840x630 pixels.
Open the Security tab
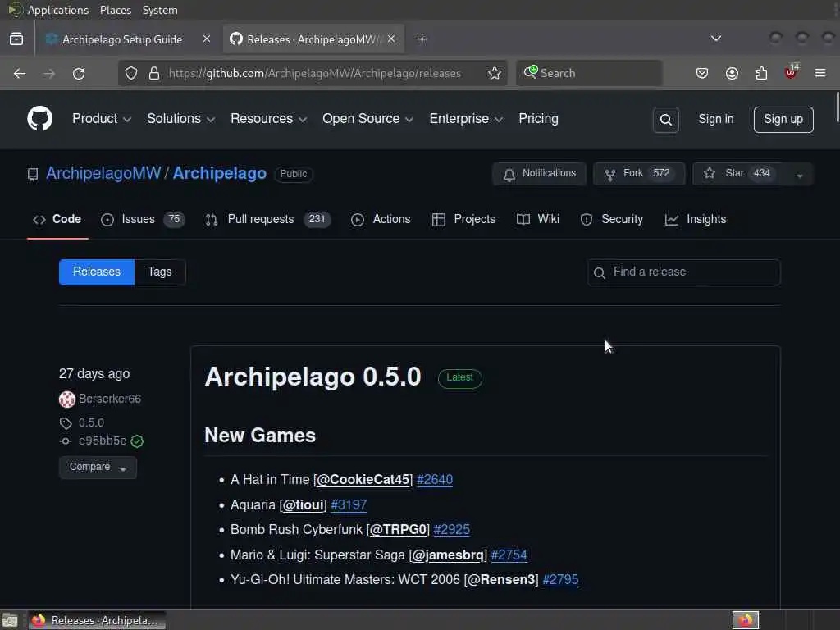click(x=612, y=220)
